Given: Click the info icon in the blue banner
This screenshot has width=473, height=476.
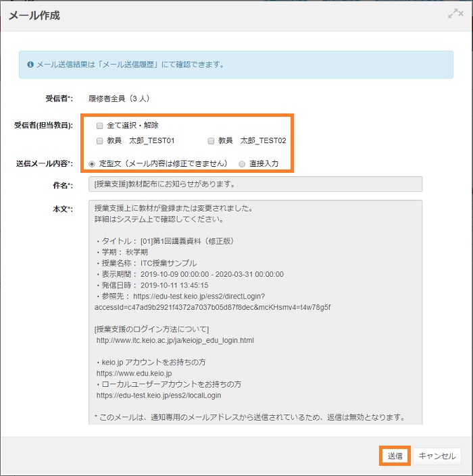Looking at the screenshot, I should click(30, 65).
